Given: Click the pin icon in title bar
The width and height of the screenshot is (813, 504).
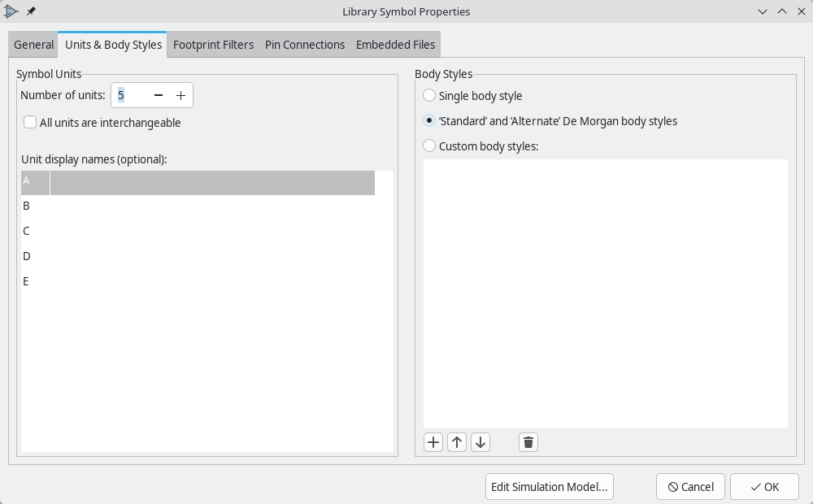Looking at the screenshot, I should [32, 11].
